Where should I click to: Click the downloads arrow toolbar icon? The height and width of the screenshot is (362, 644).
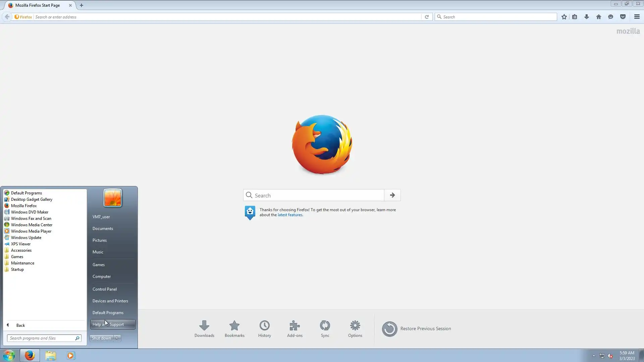click(x=587, y=17)
